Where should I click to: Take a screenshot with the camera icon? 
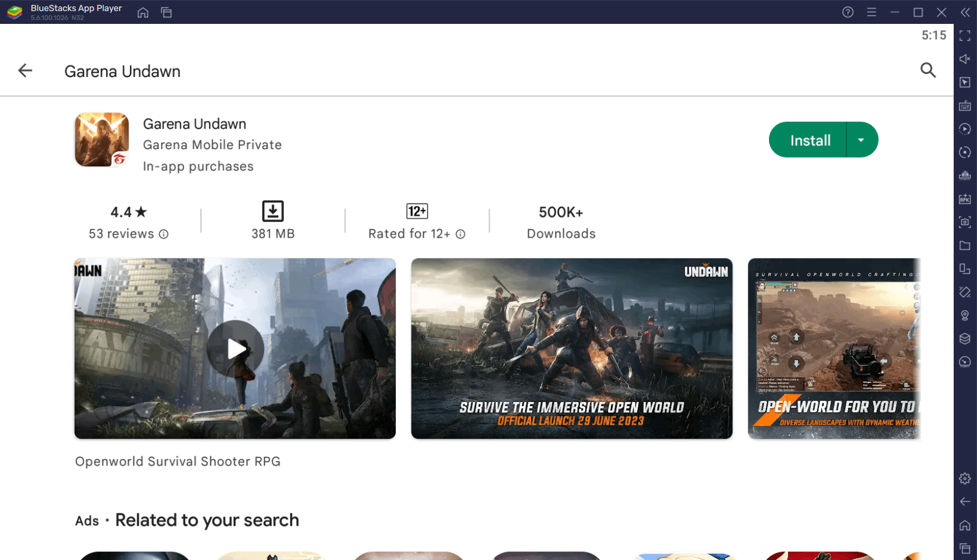tap(965, 223)
